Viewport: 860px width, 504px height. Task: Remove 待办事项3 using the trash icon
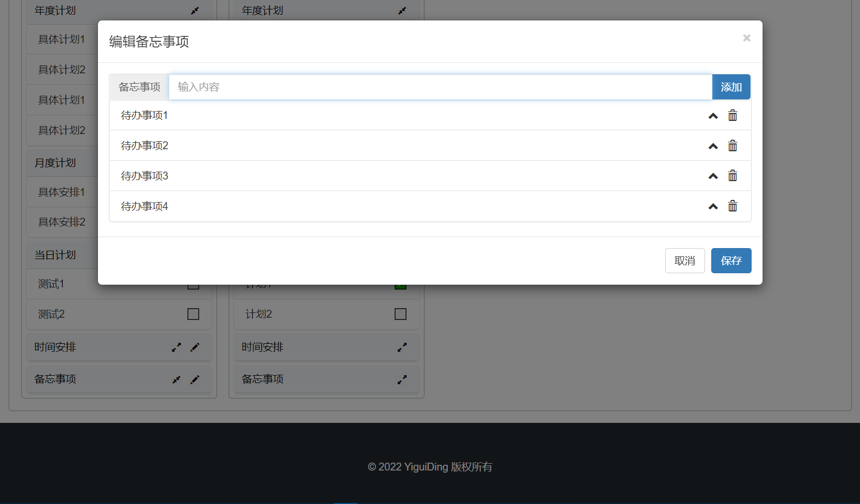pos(732,176)
